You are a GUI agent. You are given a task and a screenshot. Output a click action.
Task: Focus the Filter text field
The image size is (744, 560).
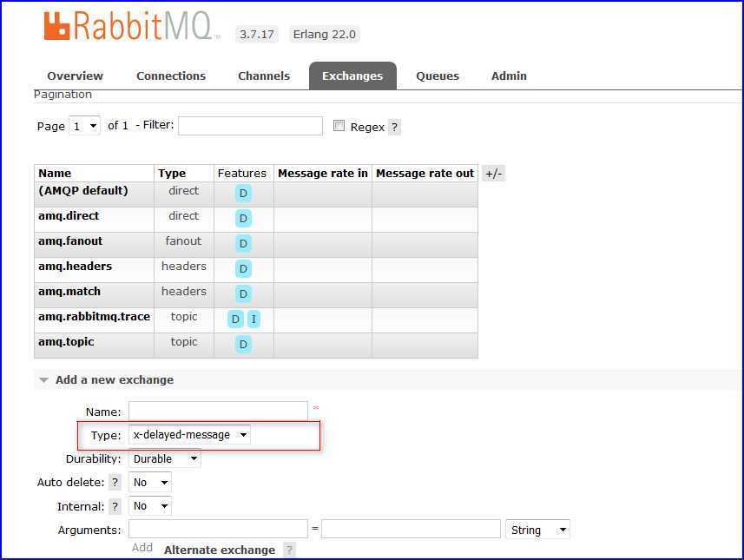point(250,126)
